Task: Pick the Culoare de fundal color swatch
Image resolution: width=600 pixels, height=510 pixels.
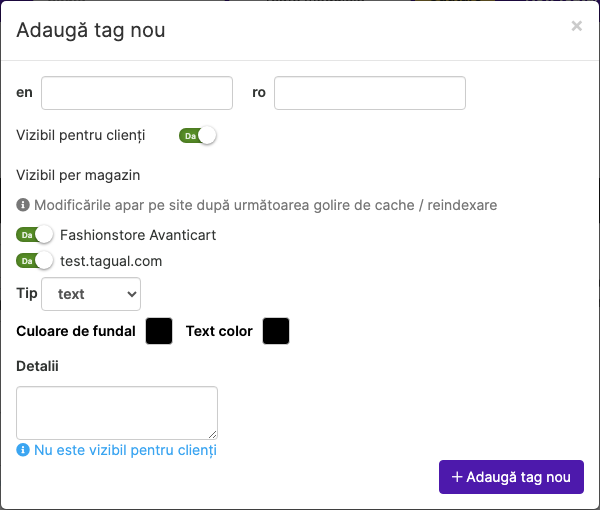Action: (x=159, y=331)
